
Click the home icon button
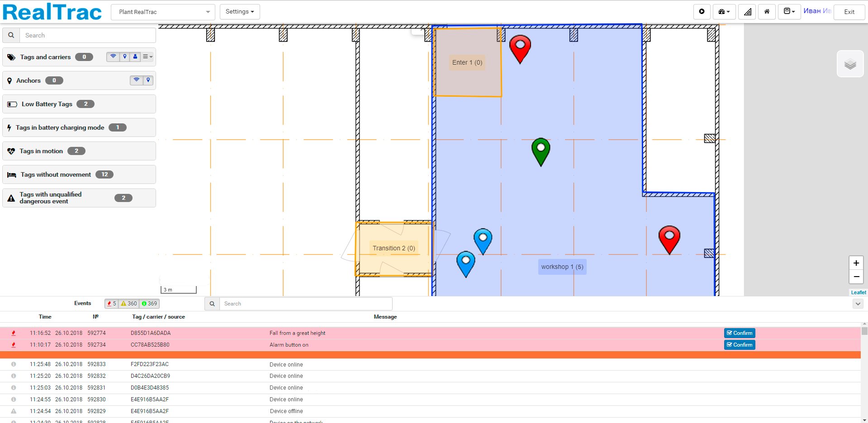point(767,12)
